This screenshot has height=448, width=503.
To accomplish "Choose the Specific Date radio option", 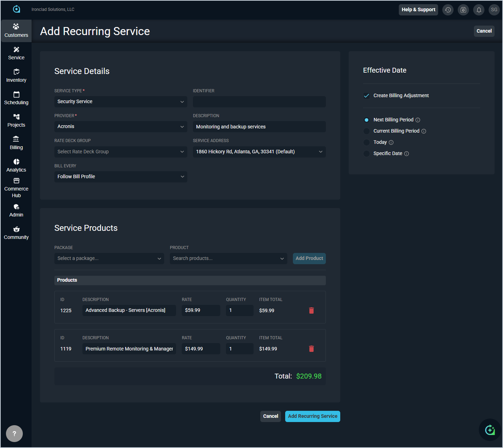I will click(367, 154).
